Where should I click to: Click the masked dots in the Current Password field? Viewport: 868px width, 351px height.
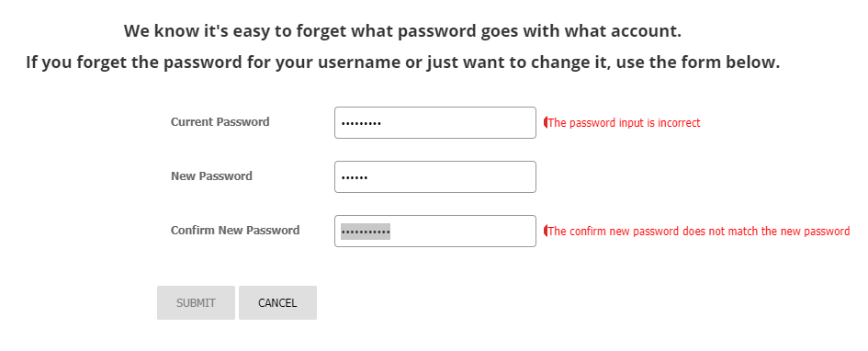click(x=361, y=123)
